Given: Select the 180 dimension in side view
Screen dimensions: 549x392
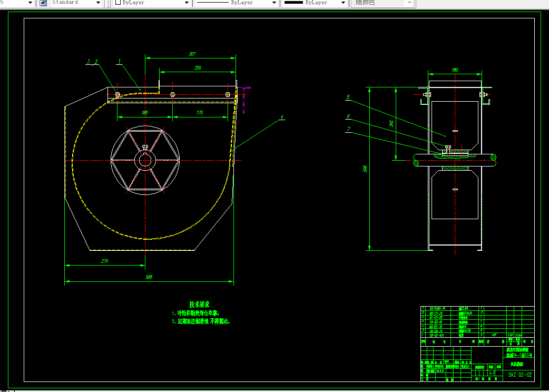Looking at the screenshot, I should 455,70.
